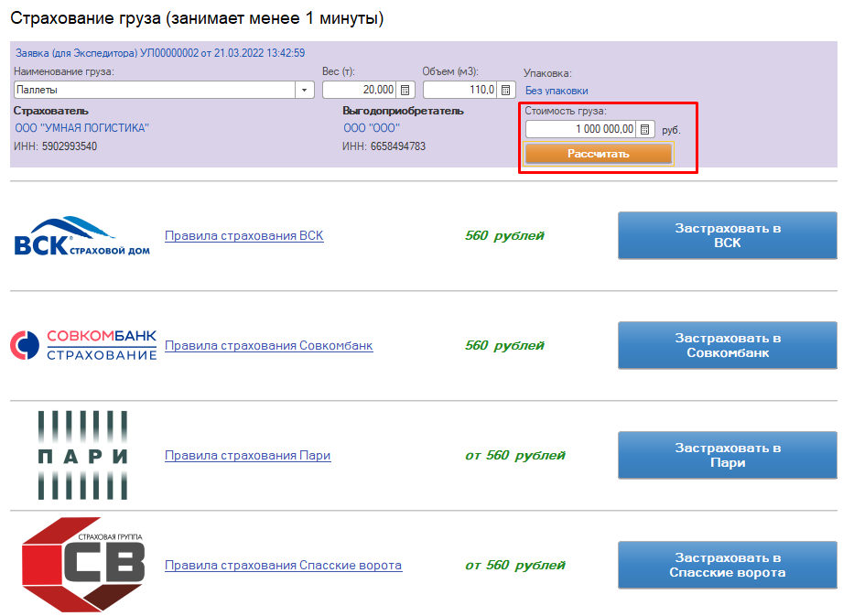Viewport: 843px width, 616px height.
Task: Open calculator icon in volume field
Action: pyautogui.click(x=505, y=90)
